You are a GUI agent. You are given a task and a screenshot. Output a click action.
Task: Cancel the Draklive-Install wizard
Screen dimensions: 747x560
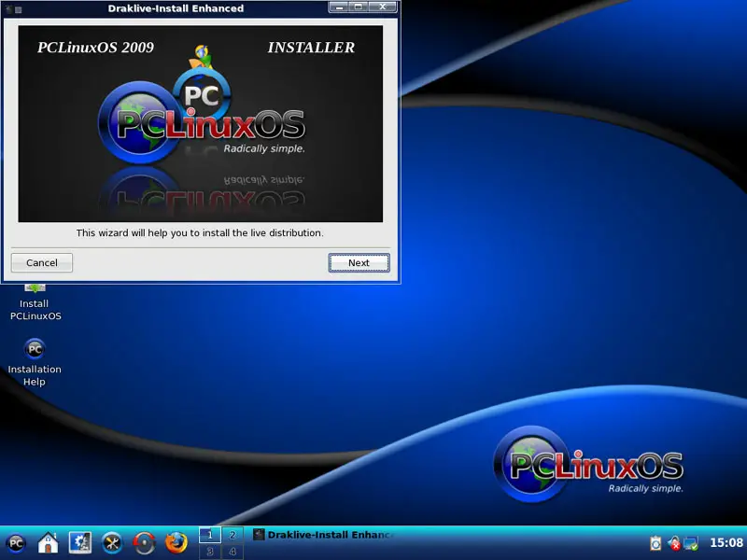coord(42,263)
